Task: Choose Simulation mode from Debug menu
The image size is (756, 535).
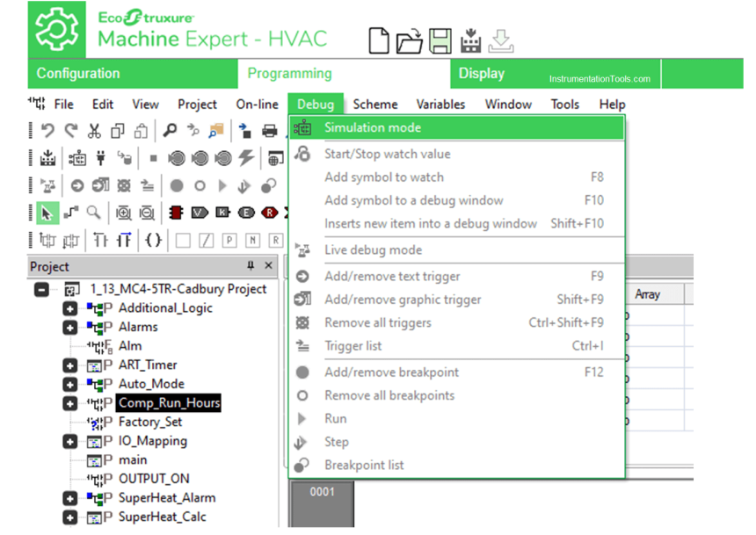Action: 373,128
